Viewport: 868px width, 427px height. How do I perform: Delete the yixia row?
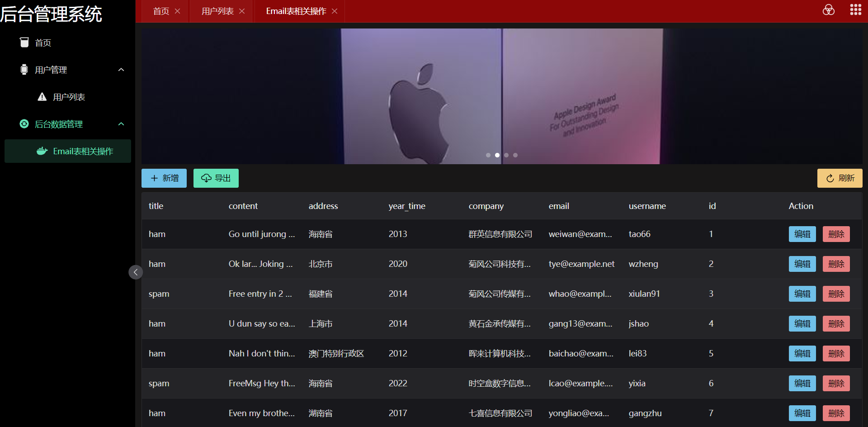tap(836, 384)
